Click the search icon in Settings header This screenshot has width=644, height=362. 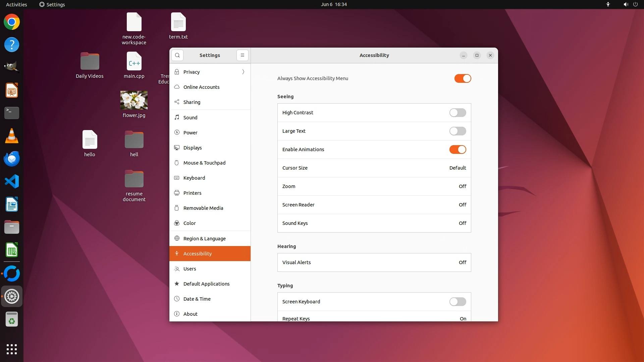point(177,55)
